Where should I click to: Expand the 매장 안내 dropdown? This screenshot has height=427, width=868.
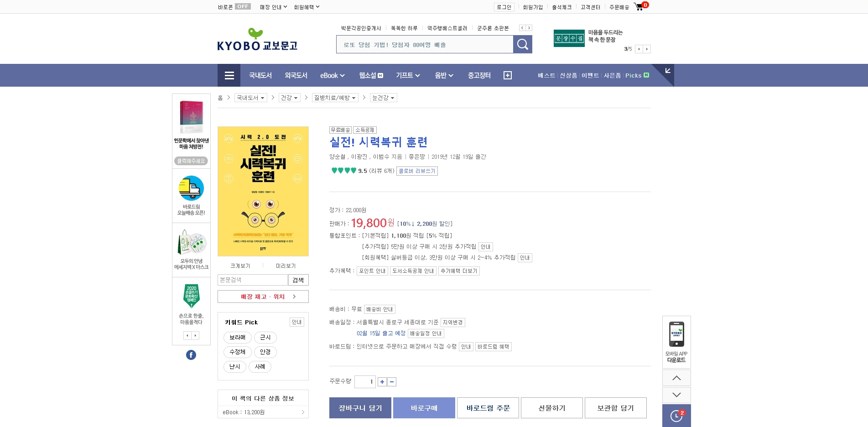[x=273, y=7]
